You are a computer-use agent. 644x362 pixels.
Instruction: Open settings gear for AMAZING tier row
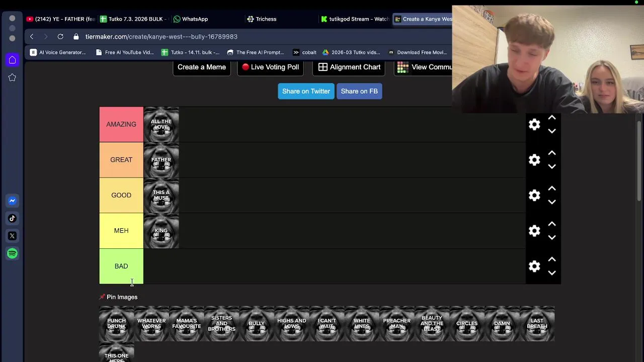(x=534, y=124)
